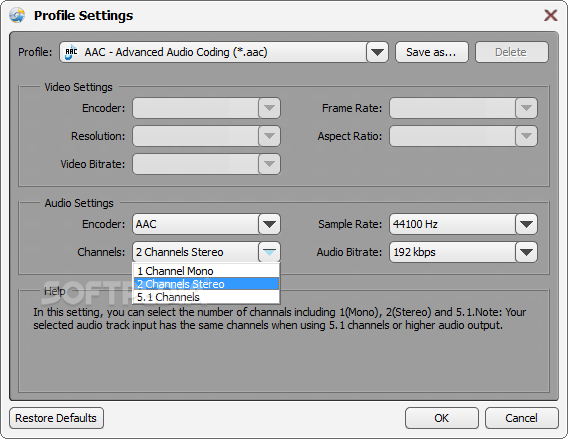This screenshot has width=568, height=439.
Task: Select 1 Channel Mono option
Action: click(206, 271)
